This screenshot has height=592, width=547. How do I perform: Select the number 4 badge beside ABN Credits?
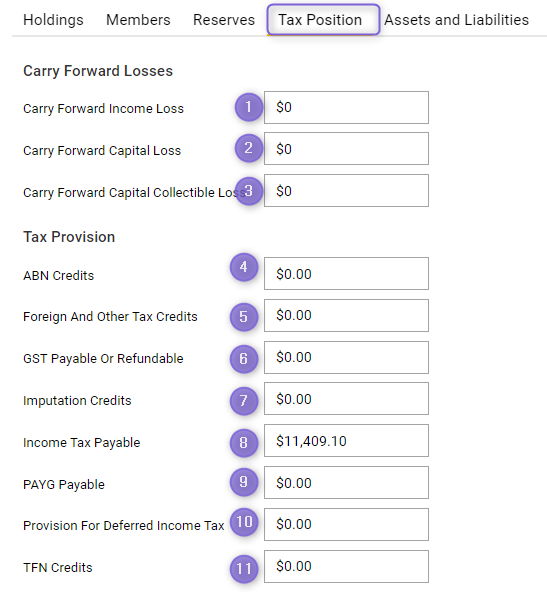point(244,267)
